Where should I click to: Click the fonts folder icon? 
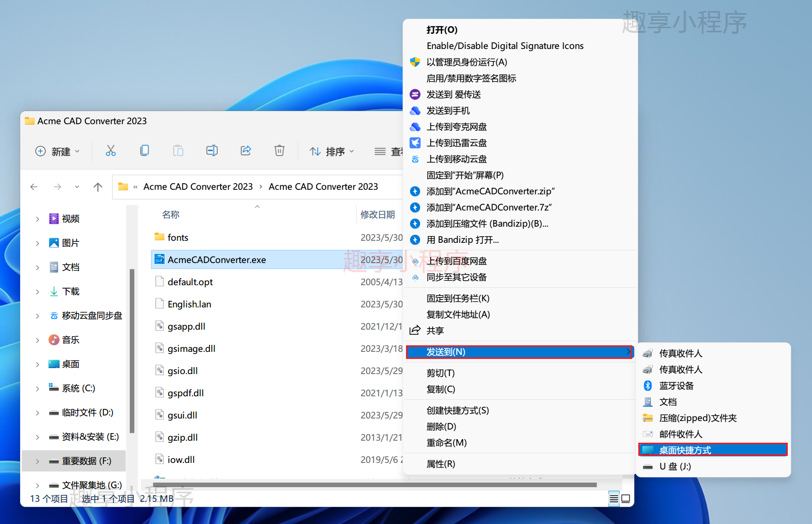tap(160, 237)
